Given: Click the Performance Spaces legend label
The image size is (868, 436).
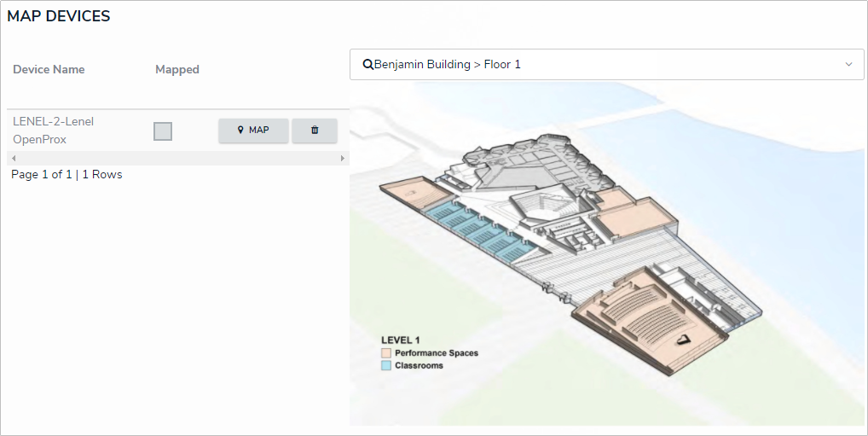Looking at the screenshot, I should 437,353.
